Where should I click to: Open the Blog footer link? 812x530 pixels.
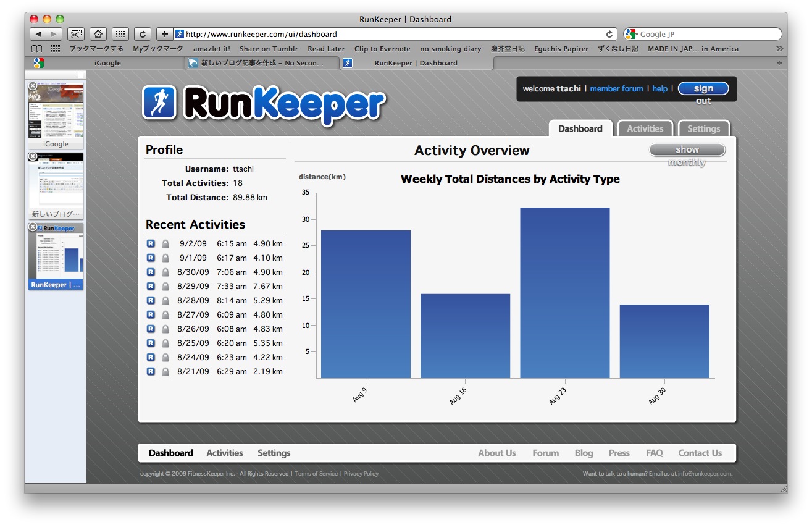coord(584,453)
